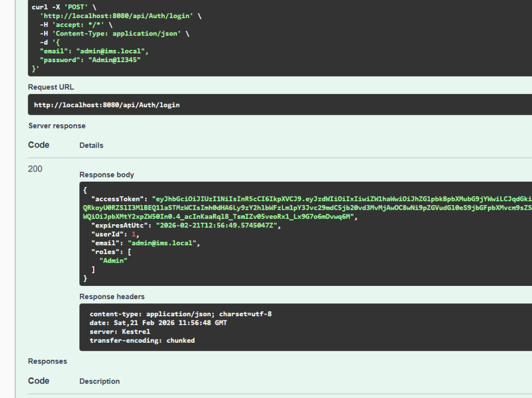Screen dimensions: 532x398
Task: Click the 200 status code
Action: [x=35, y=169]
